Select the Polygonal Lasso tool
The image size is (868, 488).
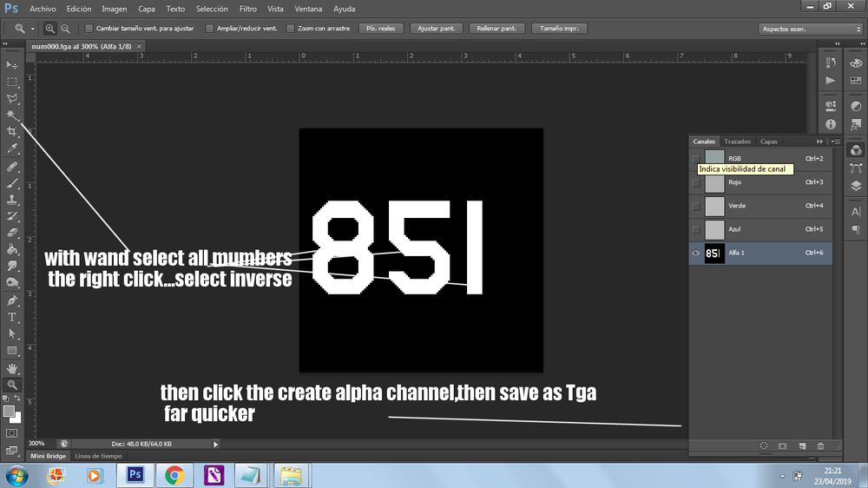[11, 99]
